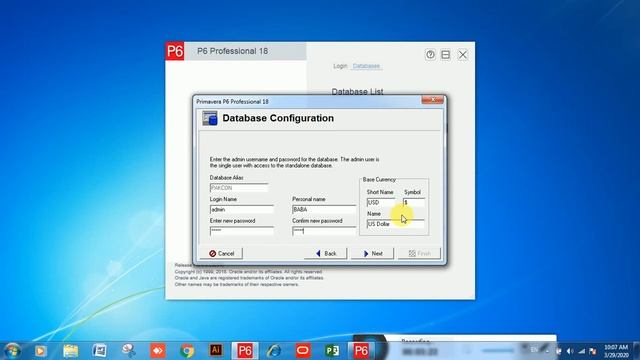Screen dimensions: 640x360
Task: Open the Action Center flag icon
Action: 593,351
